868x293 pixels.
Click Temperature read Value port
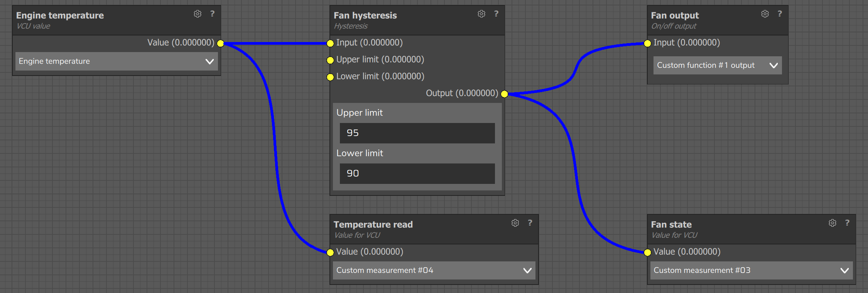point(330,253)
